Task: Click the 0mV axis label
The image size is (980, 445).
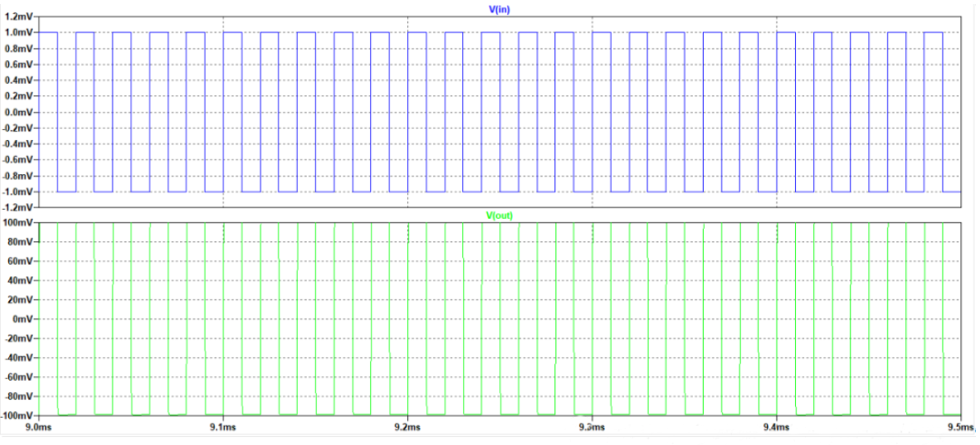Action: [x=25, y=319]
